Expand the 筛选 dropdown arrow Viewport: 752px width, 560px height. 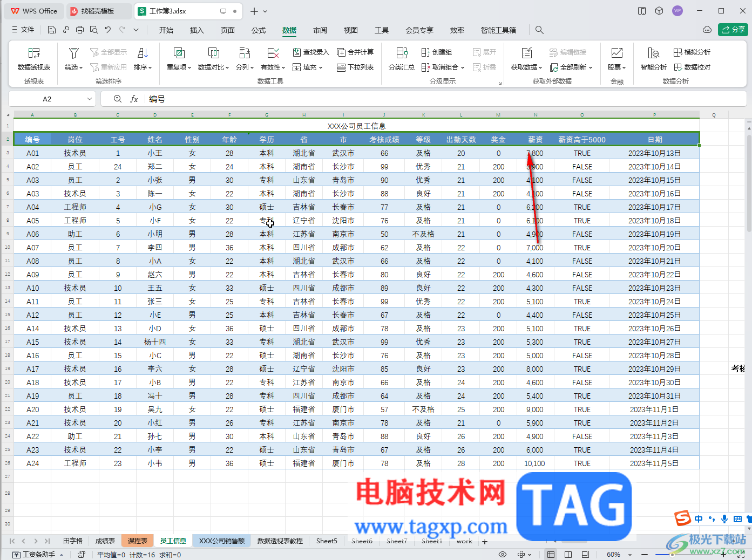pyautogui.click(x=81, y=67)
